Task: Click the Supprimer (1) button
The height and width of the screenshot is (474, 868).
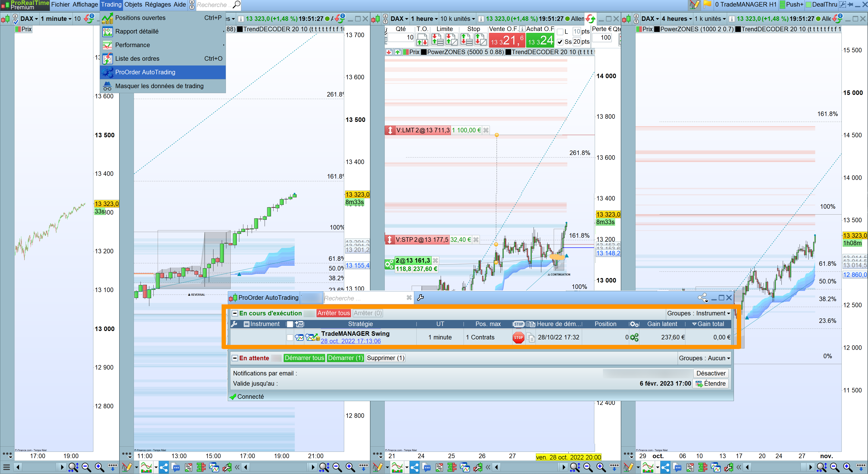Action: [385, 358]
